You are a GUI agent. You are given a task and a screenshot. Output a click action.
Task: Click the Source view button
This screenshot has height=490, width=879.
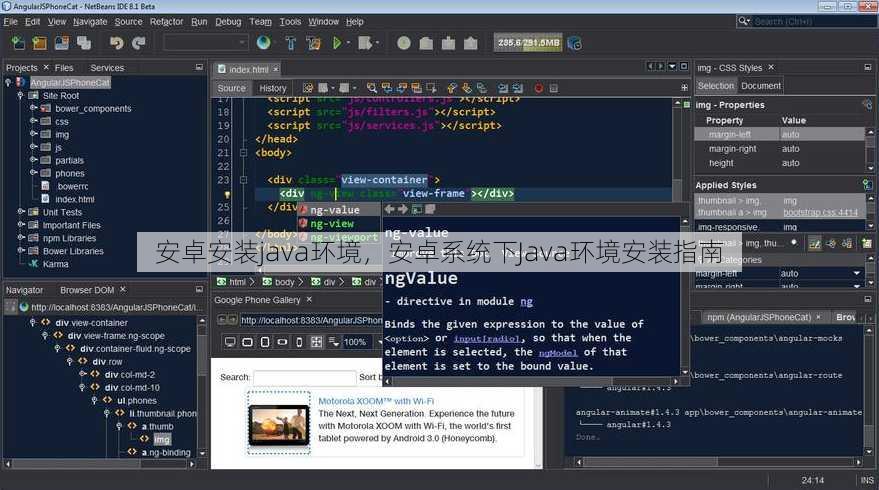(x=232, y=88)
